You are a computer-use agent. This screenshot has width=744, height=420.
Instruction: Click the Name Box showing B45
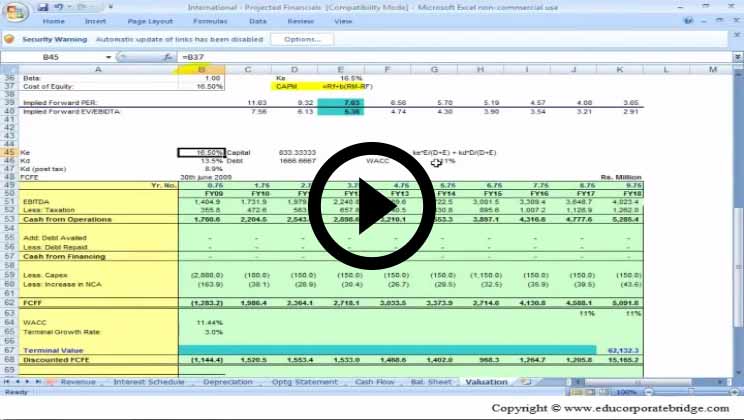coord(51,57)
